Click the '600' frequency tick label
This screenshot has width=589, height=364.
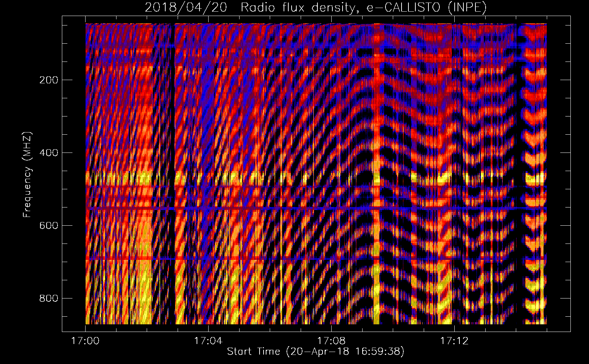[49, 226]
